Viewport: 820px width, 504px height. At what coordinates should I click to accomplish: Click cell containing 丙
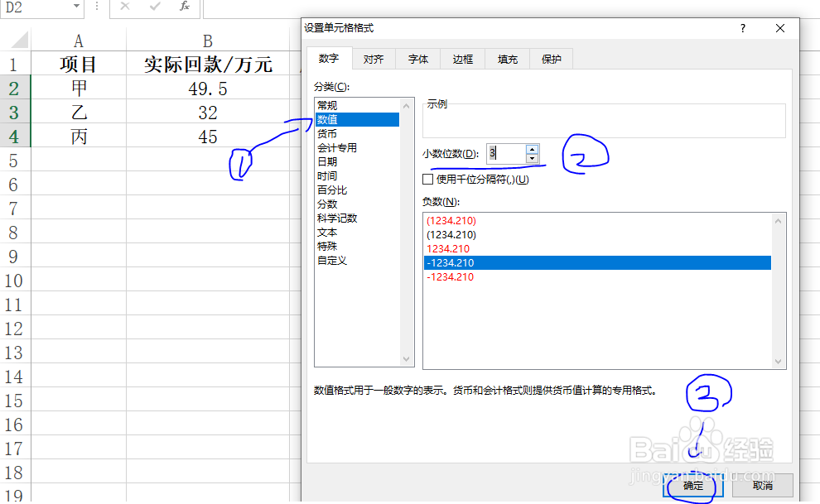(x=79, y=136)
